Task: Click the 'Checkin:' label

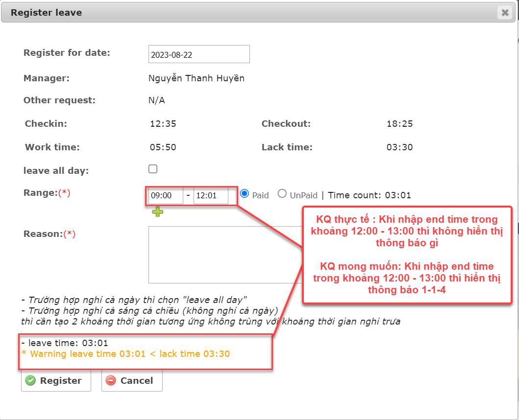Action: pyautogui.click(x=46, y=124)
